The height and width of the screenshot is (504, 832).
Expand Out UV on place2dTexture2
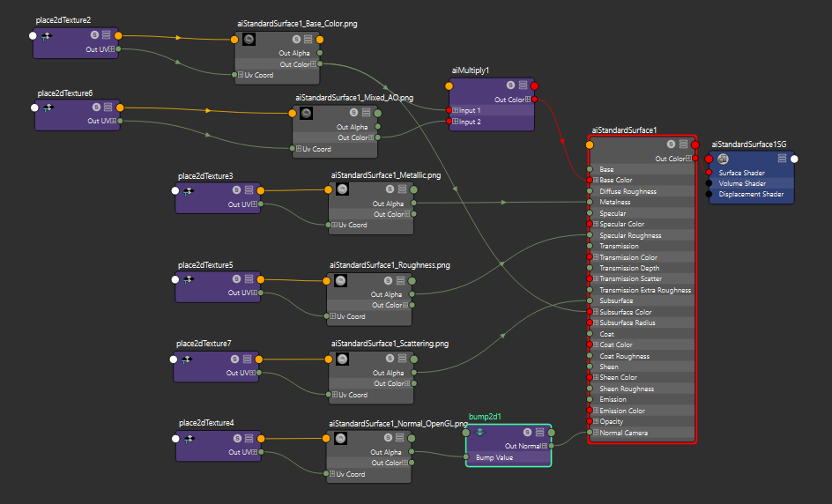coord(112,48)
